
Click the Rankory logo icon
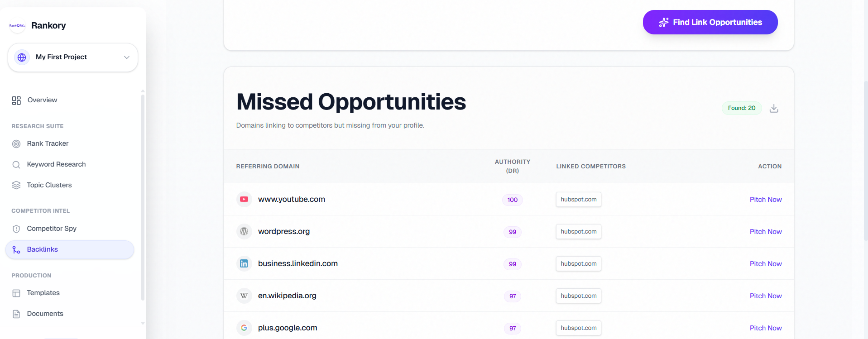click(17, 26)
